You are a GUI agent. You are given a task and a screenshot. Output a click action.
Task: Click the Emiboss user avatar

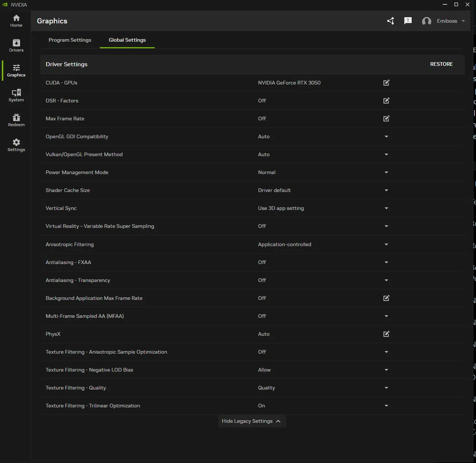tap(427, 21)
